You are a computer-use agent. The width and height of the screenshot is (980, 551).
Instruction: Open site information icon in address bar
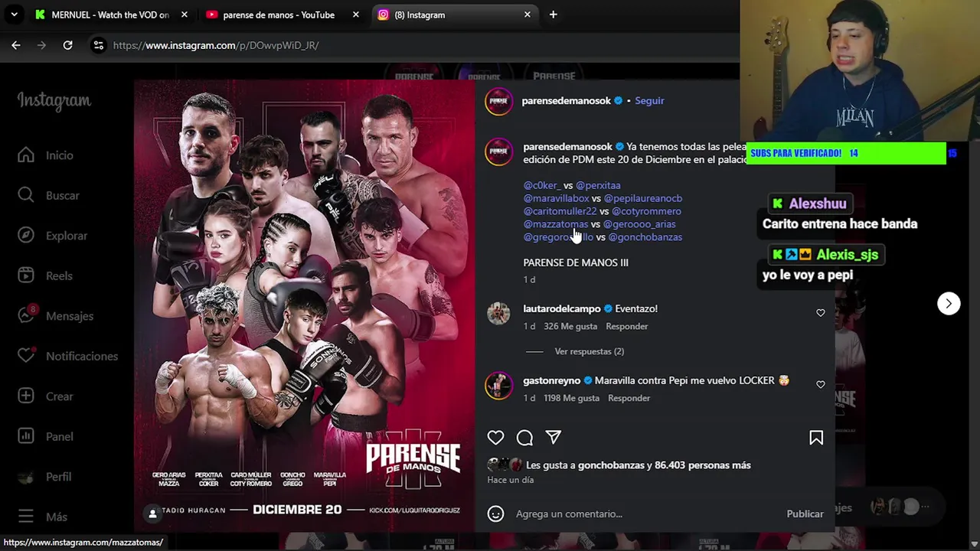(98, 45)
